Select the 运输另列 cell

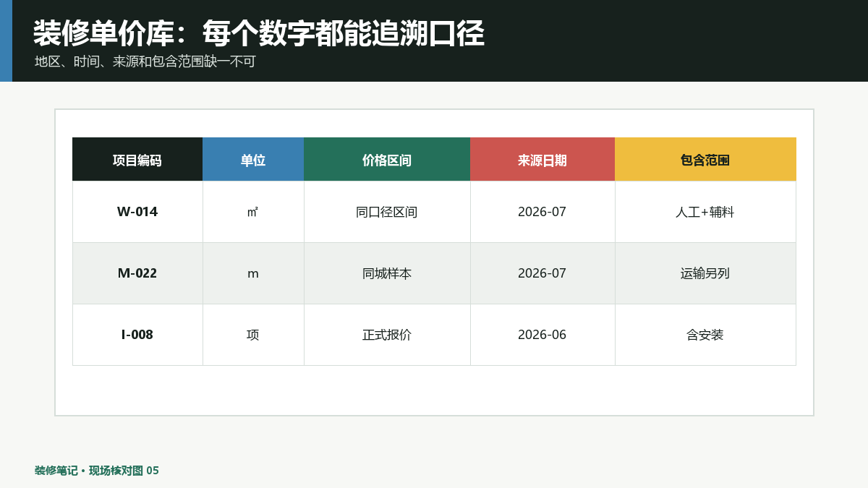[x=705, y=273]
